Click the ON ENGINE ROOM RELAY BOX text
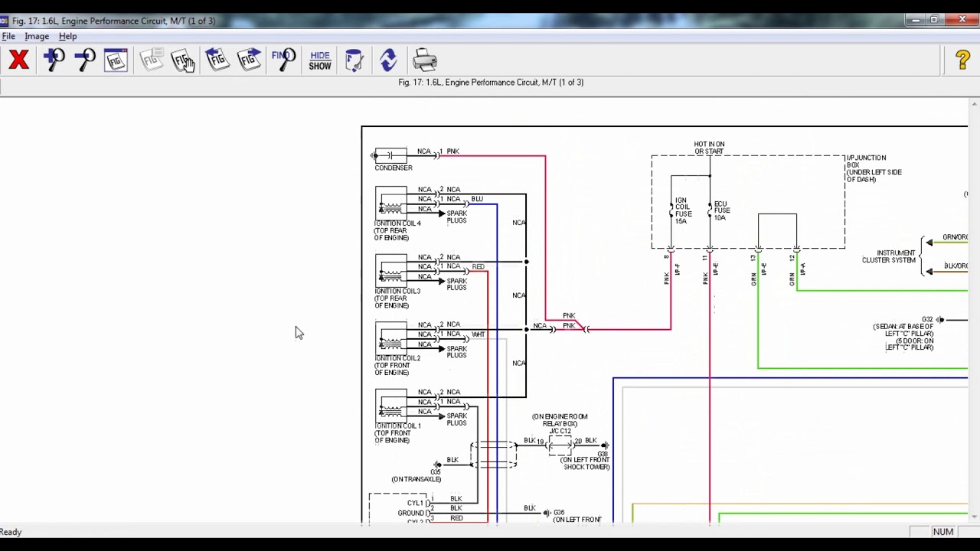This screenshot has width=980, height=551. (x=560, y=420)
